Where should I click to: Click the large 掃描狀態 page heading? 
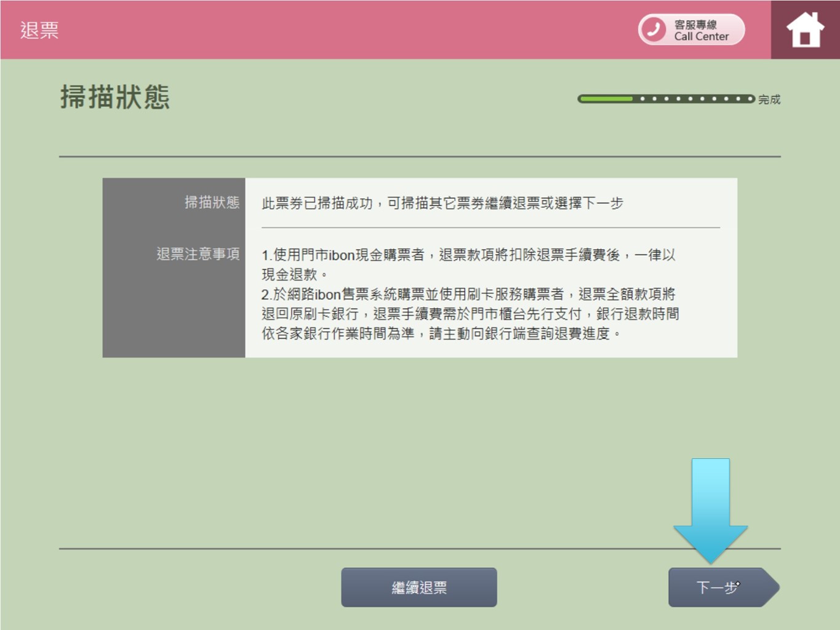click(115, 97)
